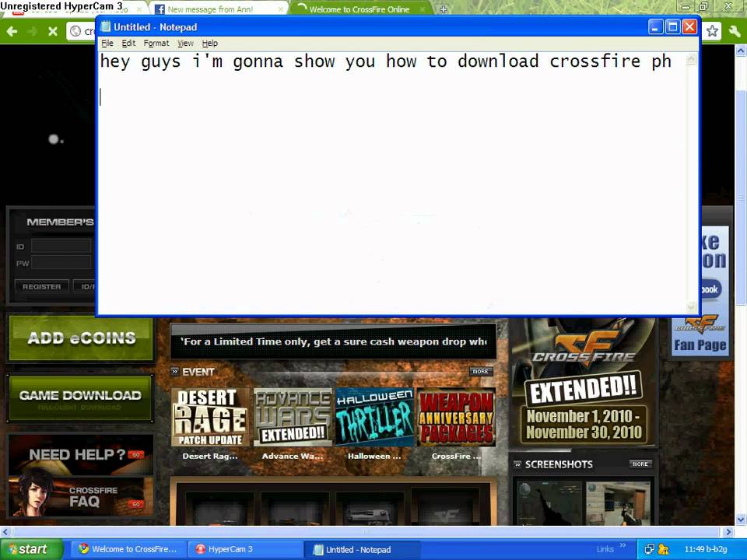
Task: Click the Windows start button
Action: click(x=31, y=549)
